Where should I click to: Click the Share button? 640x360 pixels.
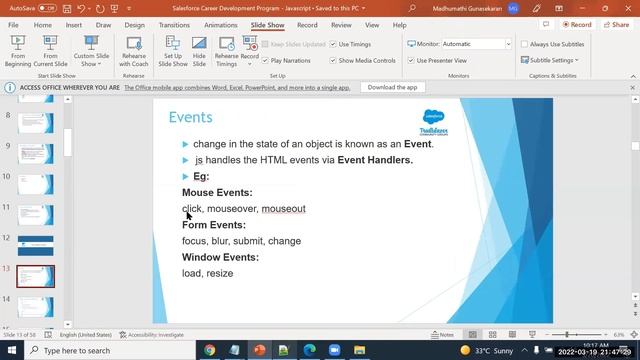[x=617, y=24]
